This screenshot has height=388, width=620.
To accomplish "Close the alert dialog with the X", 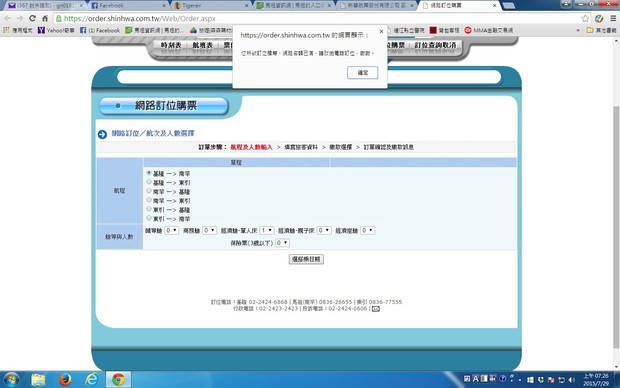I will (x=381, y=31).
